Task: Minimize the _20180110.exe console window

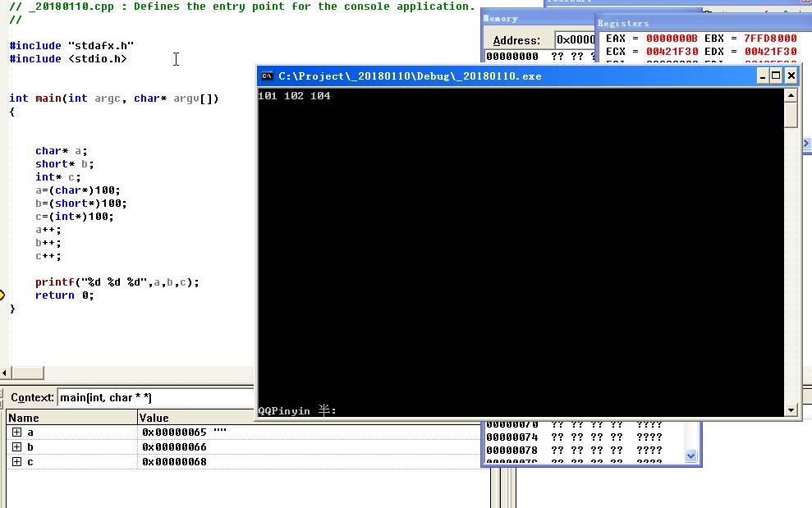Action: click(x=763, y=76)
